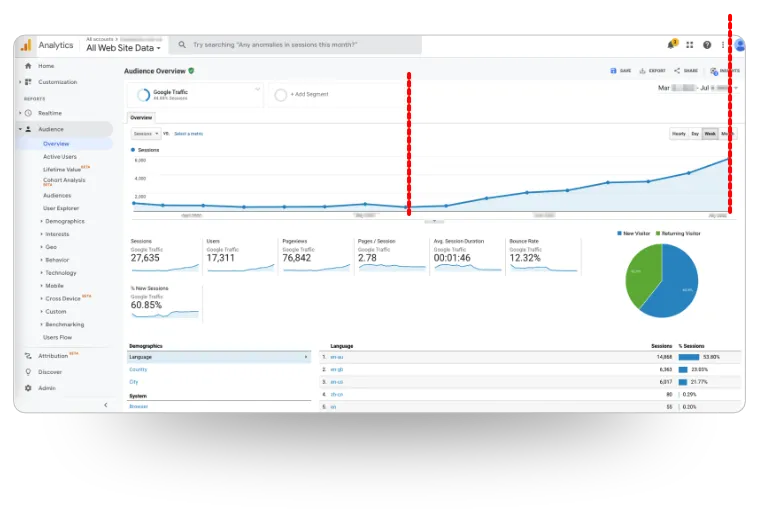This screenshot has height=531, width=759.
Task: Click the Bounce Rate 12.32% value
Action: coord(525,258)
